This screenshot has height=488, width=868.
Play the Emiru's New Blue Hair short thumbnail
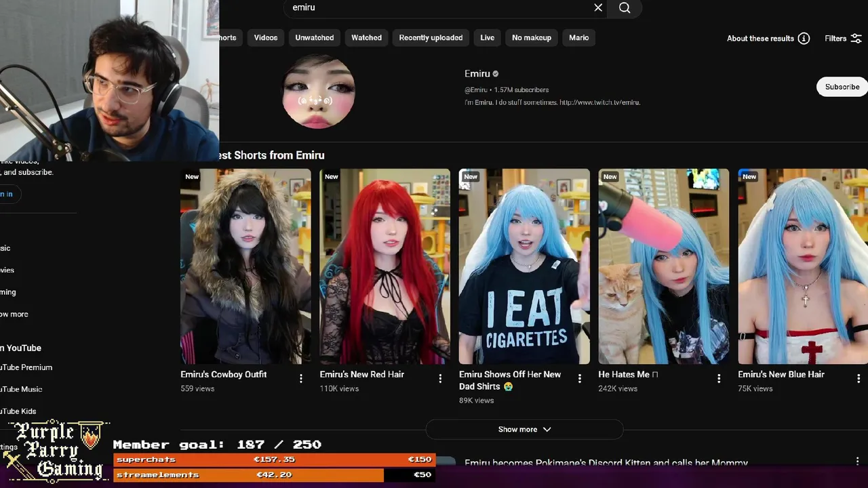click(803, 266)
